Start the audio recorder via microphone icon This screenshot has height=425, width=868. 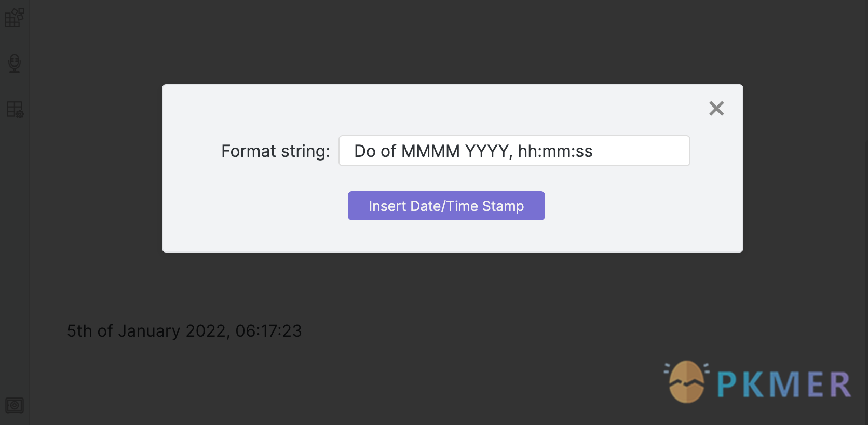pos(15,63)
